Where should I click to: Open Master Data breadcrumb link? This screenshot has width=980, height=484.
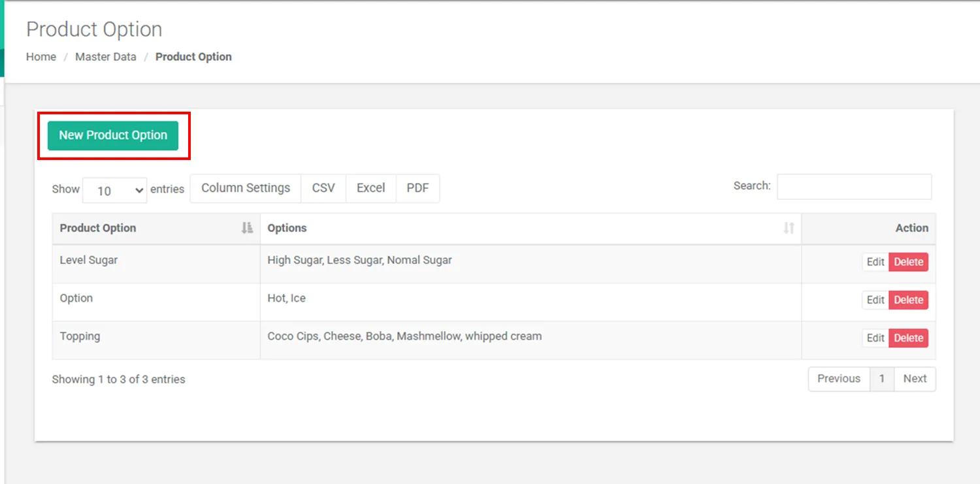coord(106,57)
